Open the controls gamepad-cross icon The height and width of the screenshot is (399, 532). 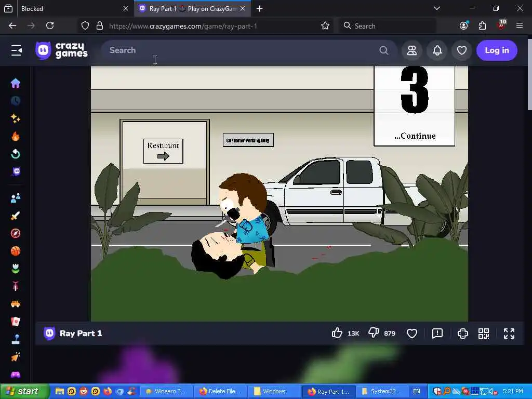(x=463, y=334)
